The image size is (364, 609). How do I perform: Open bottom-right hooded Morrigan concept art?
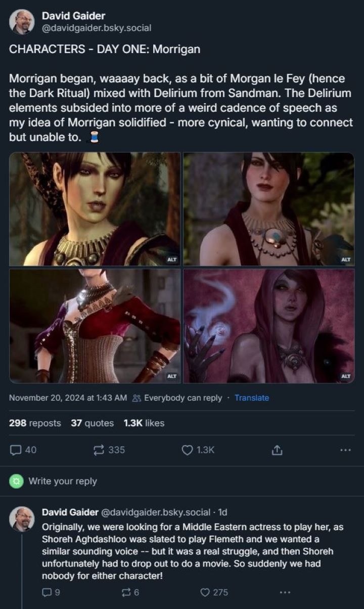point(268,325)
